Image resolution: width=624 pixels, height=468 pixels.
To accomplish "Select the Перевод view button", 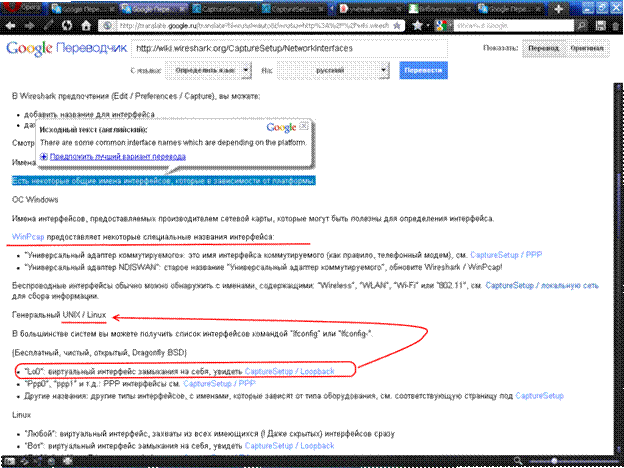I will pos(544,48).
